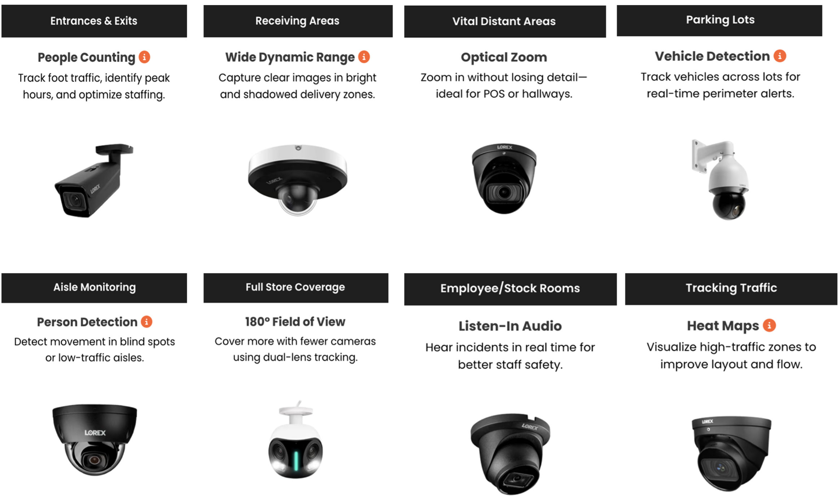
Task: Click the Listen-In Audio heading
Action: 510,326
